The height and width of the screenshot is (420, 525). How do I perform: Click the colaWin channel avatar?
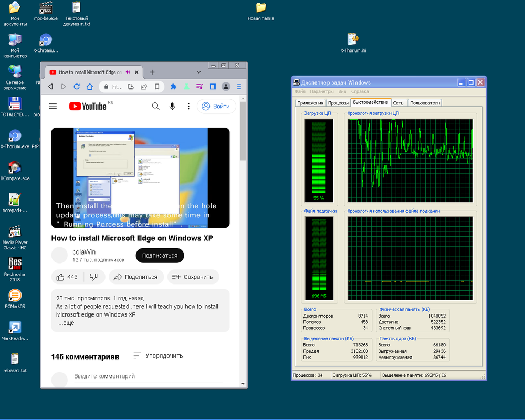tap(60, 256)
